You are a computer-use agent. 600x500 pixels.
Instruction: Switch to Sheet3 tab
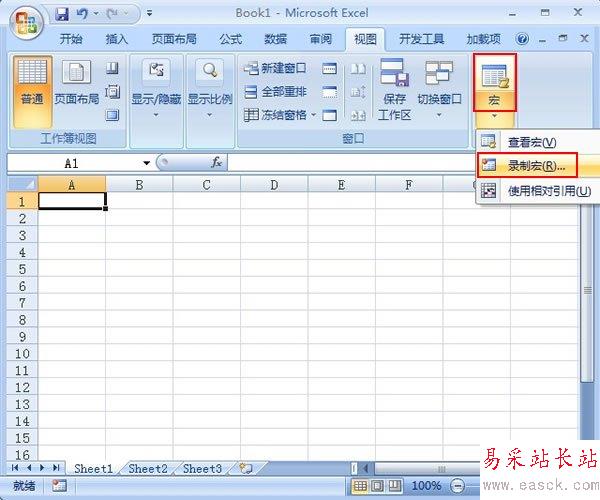pos(202,469)
